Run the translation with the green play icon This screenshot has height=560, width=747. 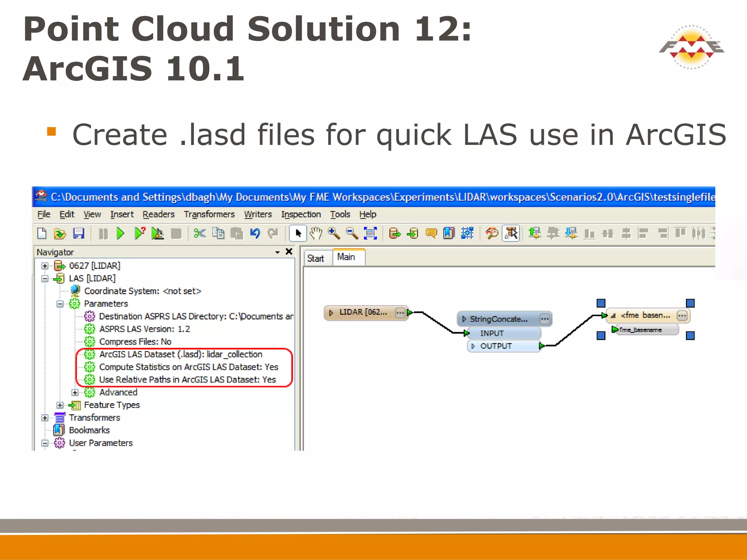pos(120,233)
